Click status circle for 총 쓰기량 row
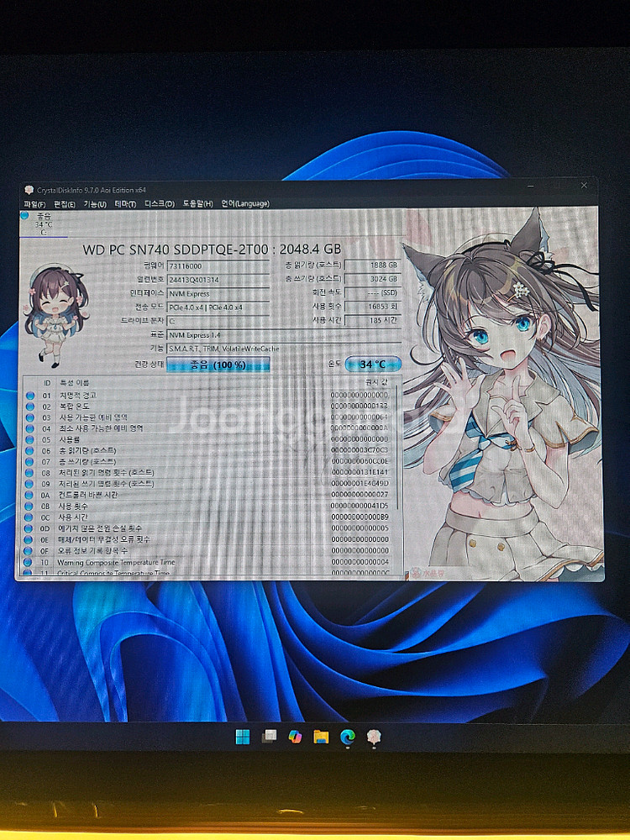 30,462
